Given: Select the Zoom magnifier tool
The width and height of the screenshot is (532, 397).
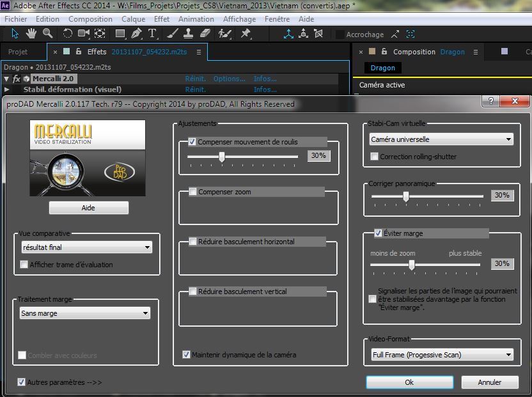Looking at the screenshot, I should 47,34.
